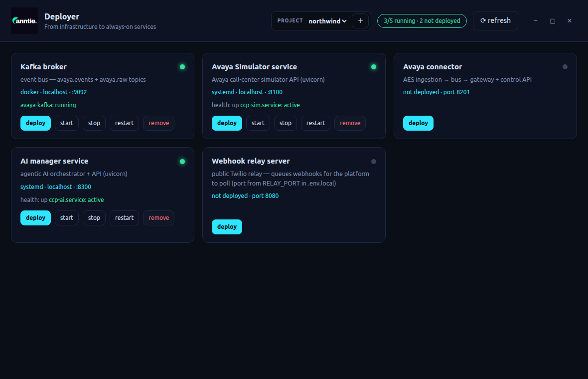Click the PROJECT label in header
588x379 pixels.
[x=290, y=20]
